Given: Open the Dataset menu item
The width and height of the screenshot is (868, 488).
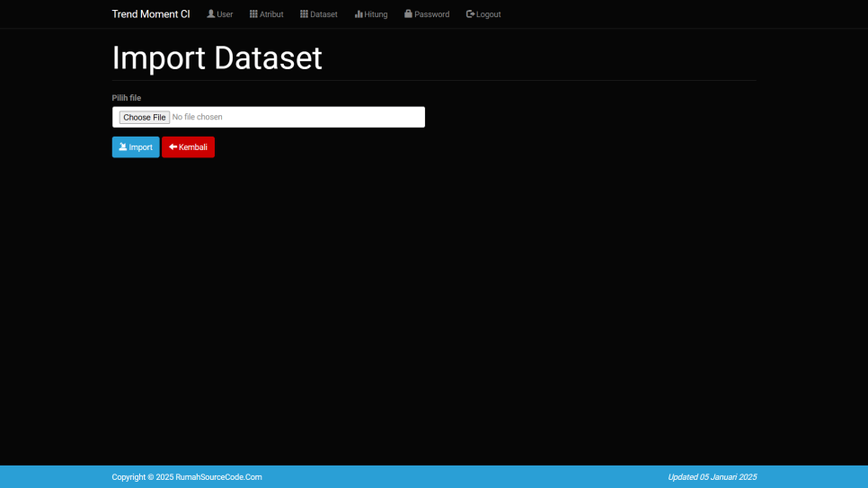Looking at the screenshot, I should point(319,14).
